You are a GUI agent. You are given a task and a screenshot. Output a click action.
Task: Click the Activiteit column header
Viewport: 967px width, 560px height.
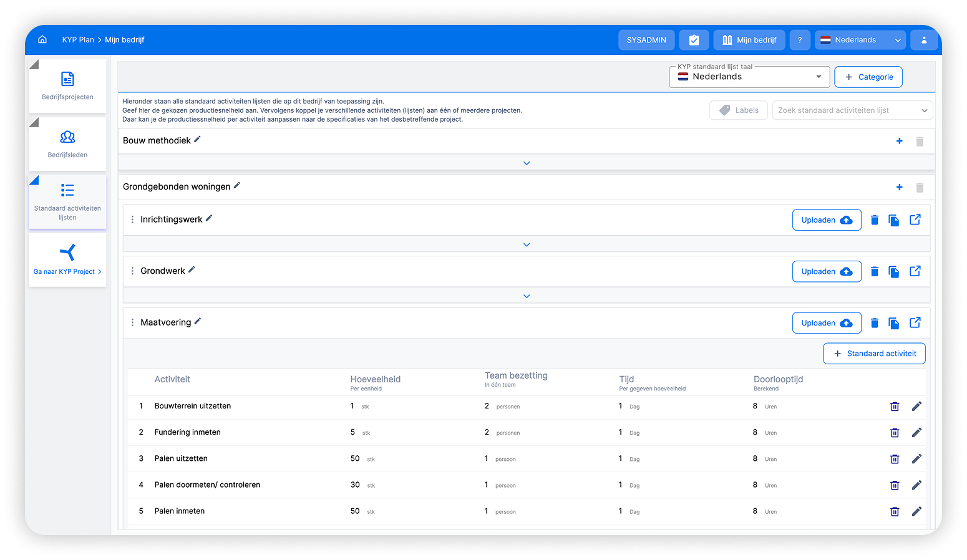pos(172,379)
